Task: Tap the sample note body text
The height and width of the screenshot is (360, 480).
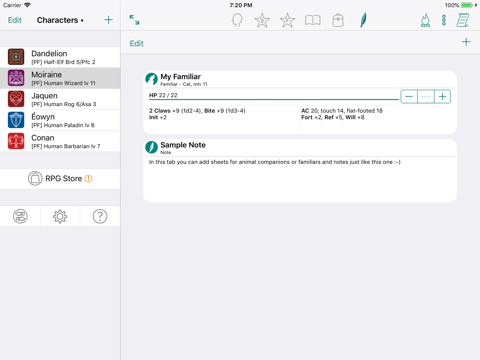Action: click(275, 162)
